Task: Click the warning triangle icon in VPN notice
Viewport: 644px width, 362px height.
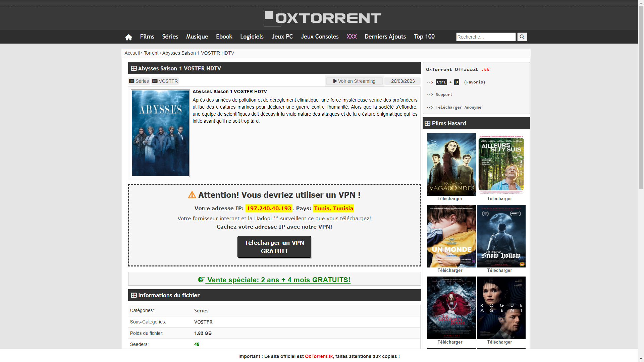Action: 192,195
